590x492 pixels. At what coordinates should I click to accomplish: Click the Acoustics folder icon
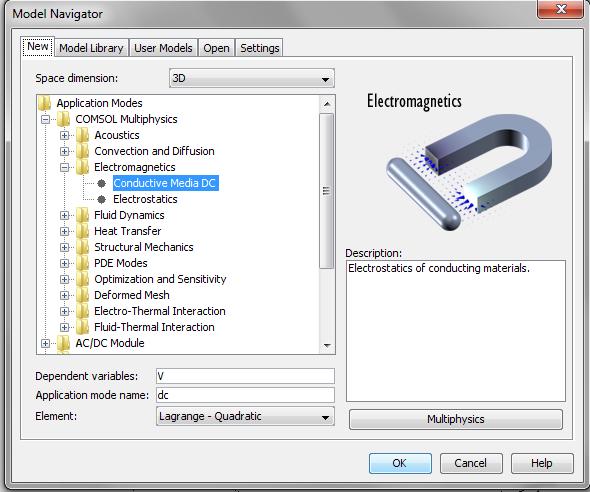point(82,135)
